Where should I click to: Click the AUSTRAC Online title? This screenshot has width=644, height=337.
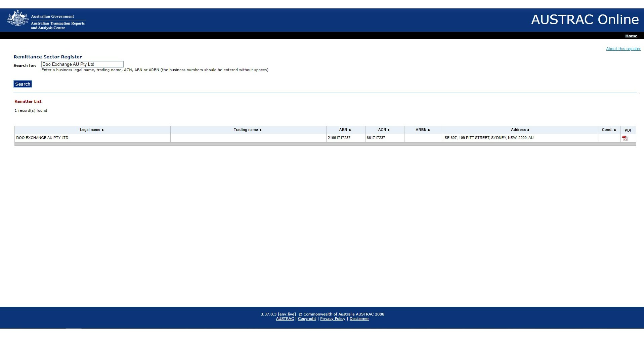click(585, 19)
